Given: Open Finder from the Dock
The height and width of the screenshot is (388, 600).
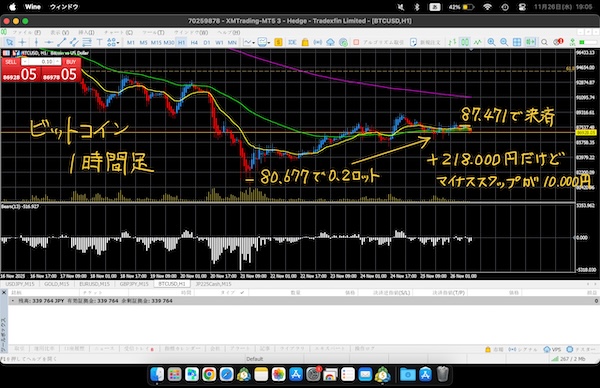Looking at the screenshot, I should tap(157, 374).
